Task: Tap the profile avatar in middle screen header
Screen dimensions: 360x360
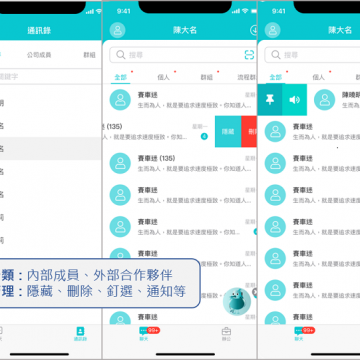Action: pos(117,30)
